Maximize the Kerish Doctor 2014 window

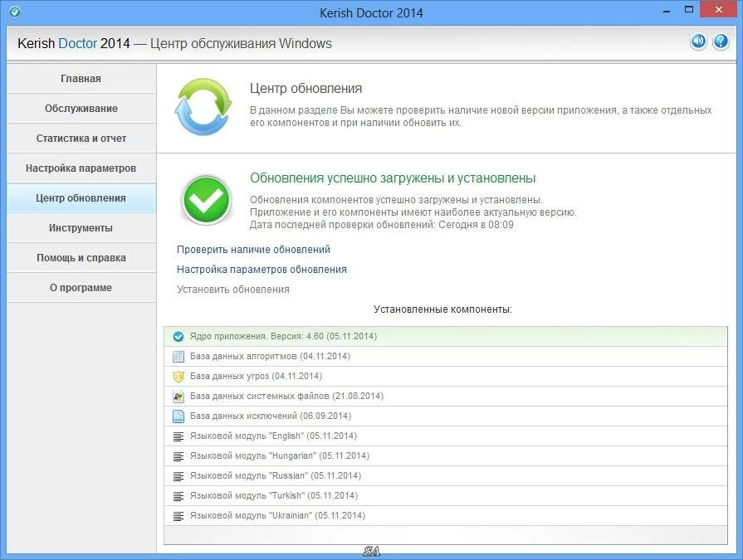point(689,9)
